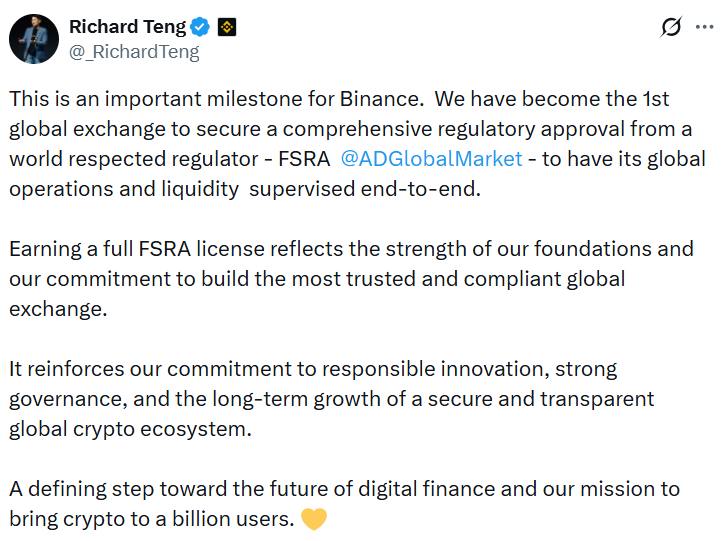
Task: Click the blue verified checkmark badge
Action: point(200,27)
